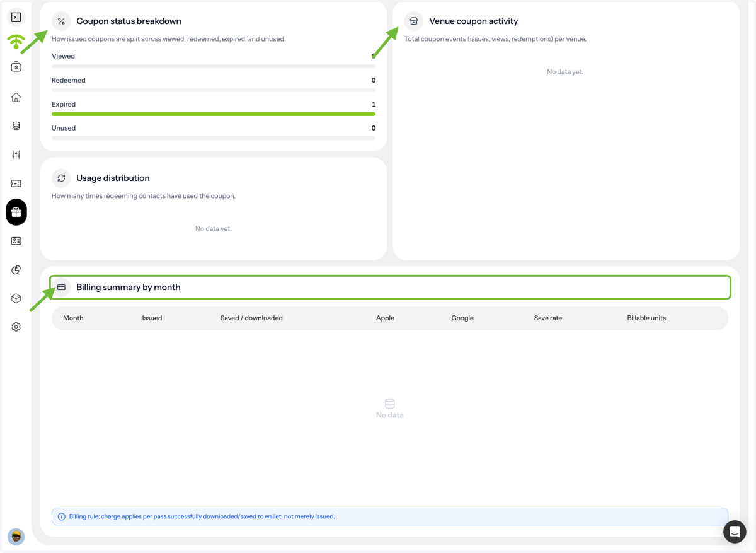
Task: Click the Unused row label
Action: pos(64,128)
